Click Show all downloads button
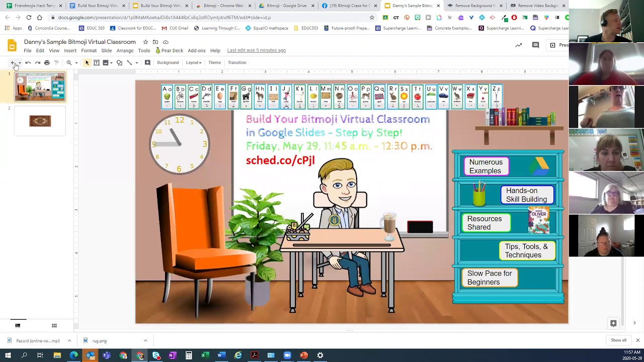 pos(618,340)
